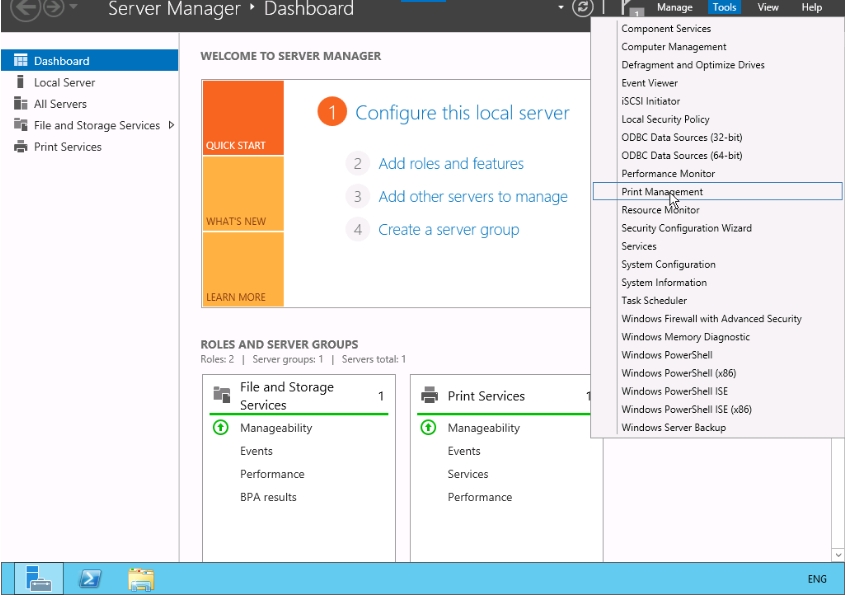Open Local Security Policy
Screen dimensions: 848x595
pyautogui.click(x=718, y=119)
